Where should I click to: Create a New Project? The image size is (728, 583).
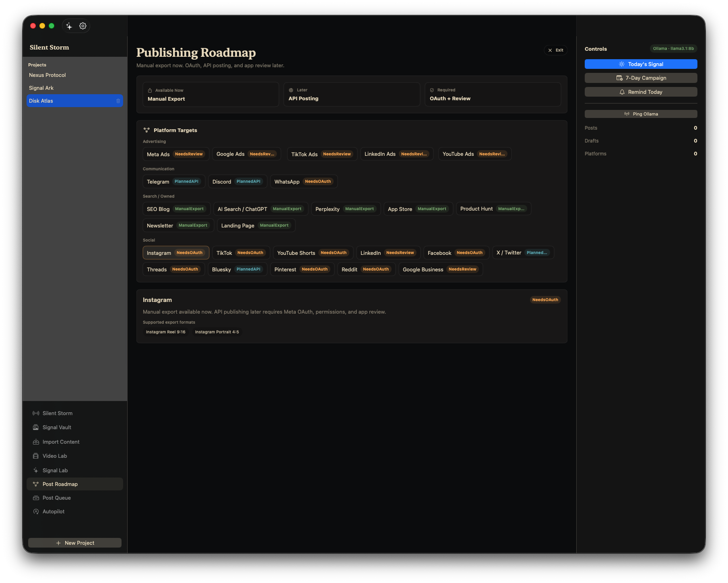tap(75, 543)
